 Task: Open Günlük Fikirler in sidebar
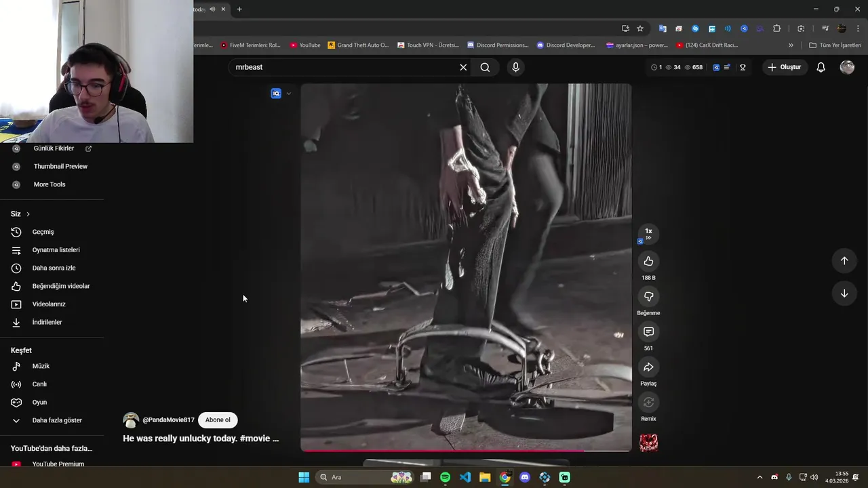[x=54, y=148]
